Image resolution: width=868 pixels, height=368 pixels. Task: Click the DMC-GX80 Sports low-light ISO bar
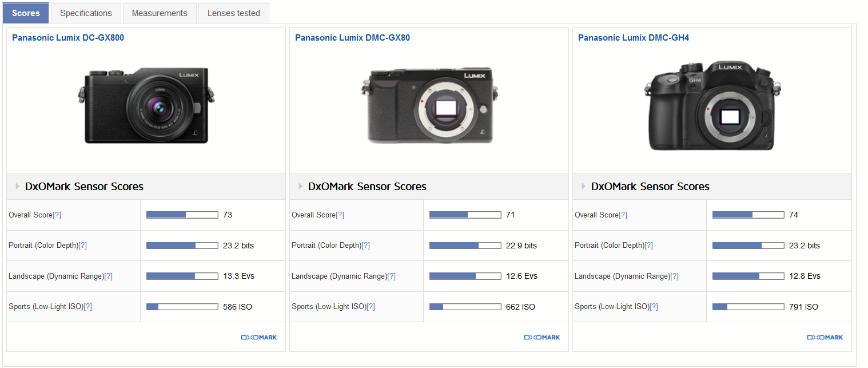coord(465,307)
